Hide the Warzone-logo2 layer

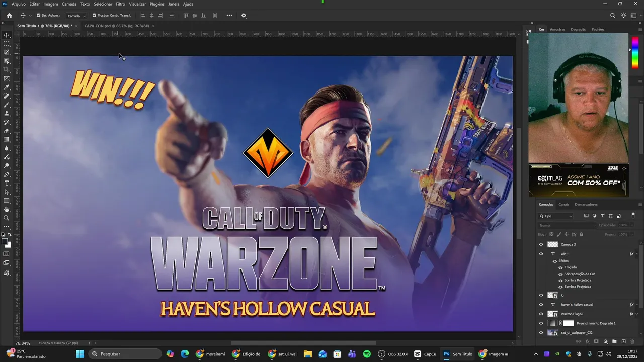[x=541, y=314]
